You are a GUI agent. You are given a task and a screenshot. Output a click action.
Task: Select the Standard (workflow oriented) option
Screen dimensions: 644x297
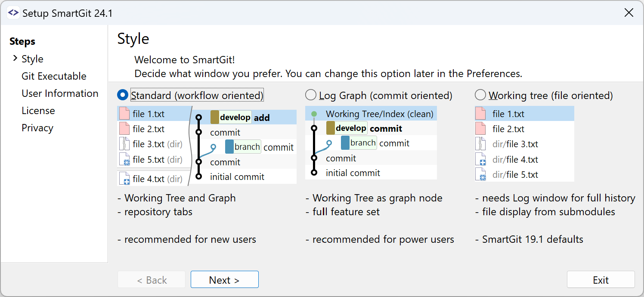121,95
